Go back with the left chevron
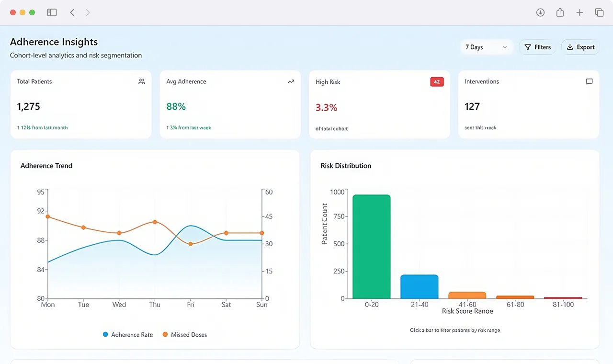Image resolution: width=613 pixels, height=364 pixels. pos(72,12)
